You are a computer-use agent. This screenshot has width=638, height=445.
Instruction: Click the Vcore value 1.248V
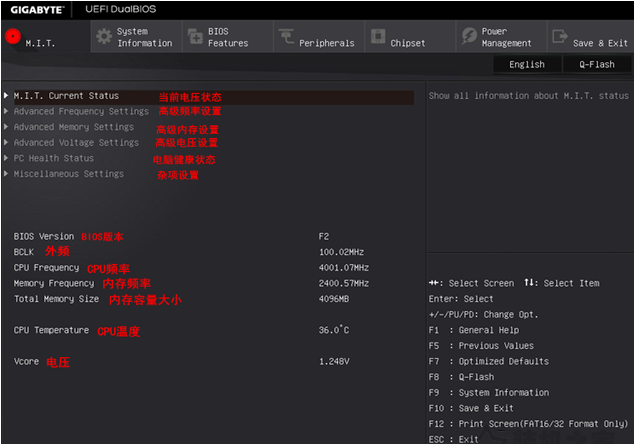tap(334, 361)
